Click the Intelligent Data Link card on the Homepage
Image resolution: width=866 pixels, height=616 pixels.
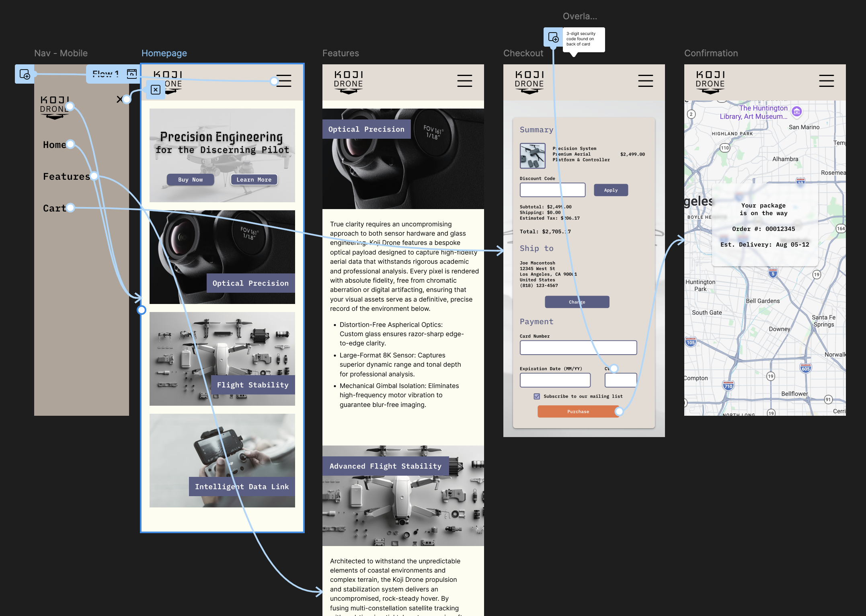tap(222, 460)
